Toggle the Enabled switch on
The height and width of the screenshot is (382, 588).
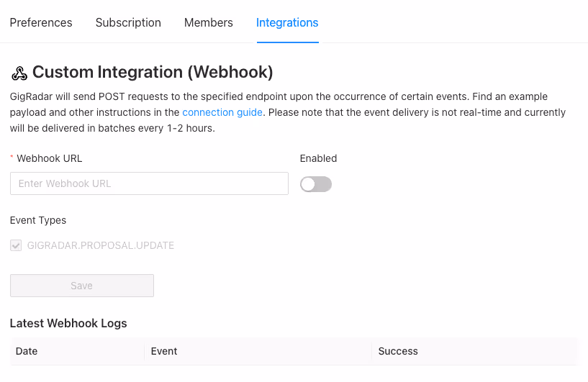click(316, 184)
